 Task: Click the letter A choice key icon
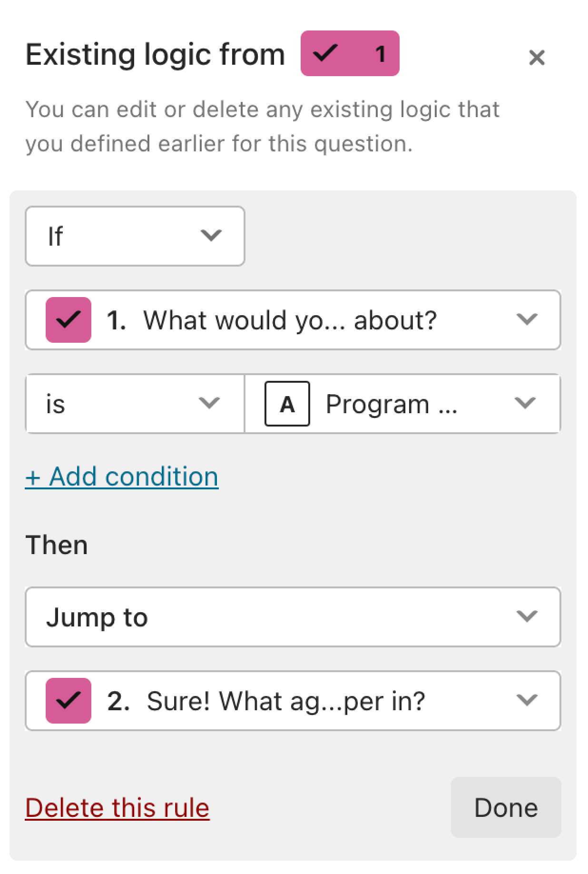[287, 404]
